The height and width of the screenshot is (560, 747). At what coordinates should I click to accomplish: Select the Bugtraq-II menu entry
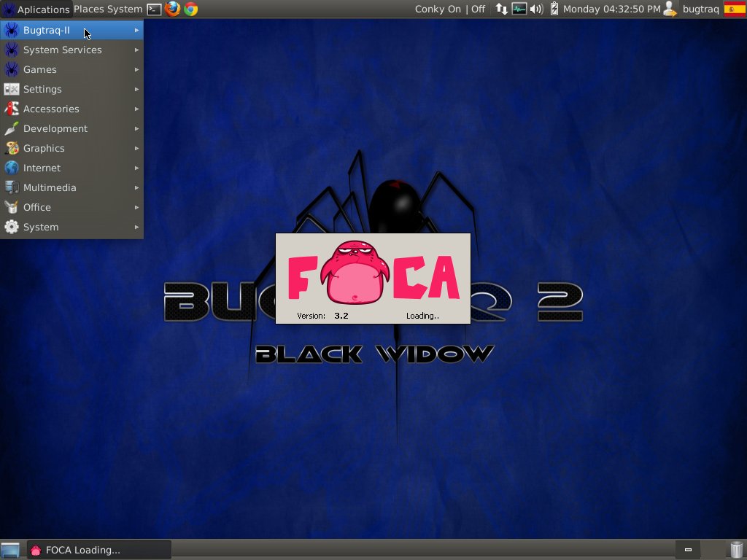tap(71, 30)
